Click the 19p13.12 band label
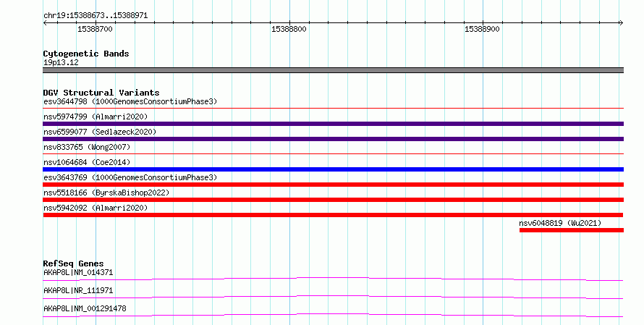 click(61, 62)
